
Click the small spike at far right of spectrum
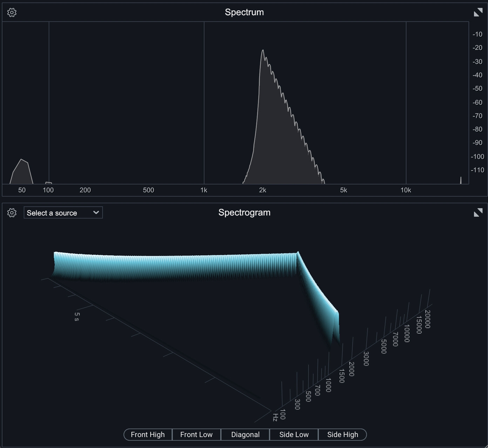pyautogui.click(x=461, y=180)
